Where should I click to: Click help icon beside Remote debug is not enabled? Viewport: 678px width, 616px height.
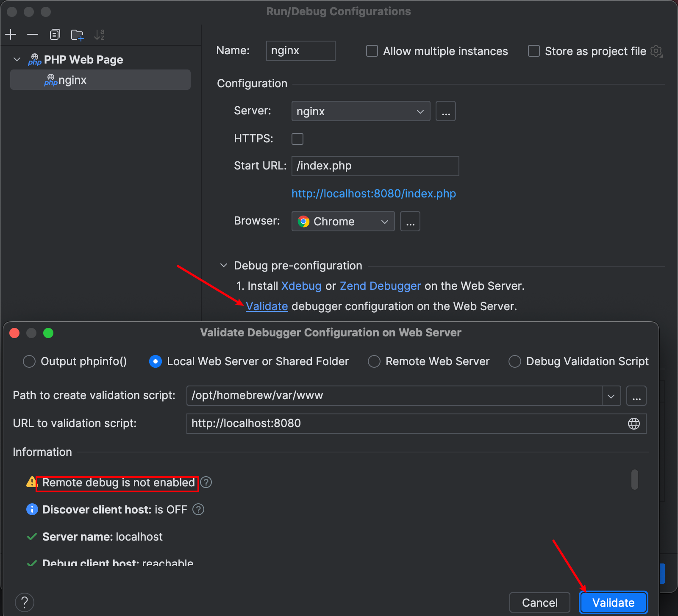click(x=206, y=482)
